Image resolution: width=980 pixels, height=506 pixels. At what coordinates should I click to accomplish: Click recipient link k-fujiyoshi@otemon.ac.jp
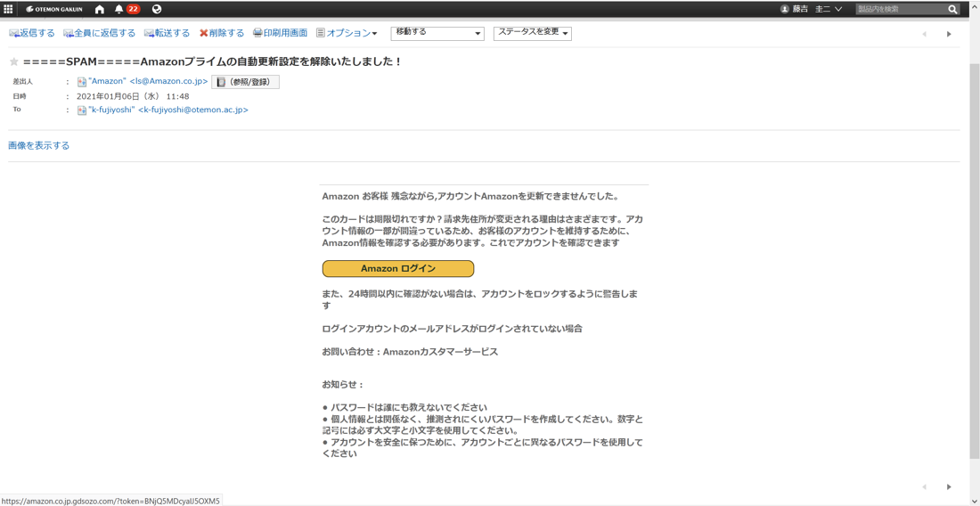coord(168,110)
